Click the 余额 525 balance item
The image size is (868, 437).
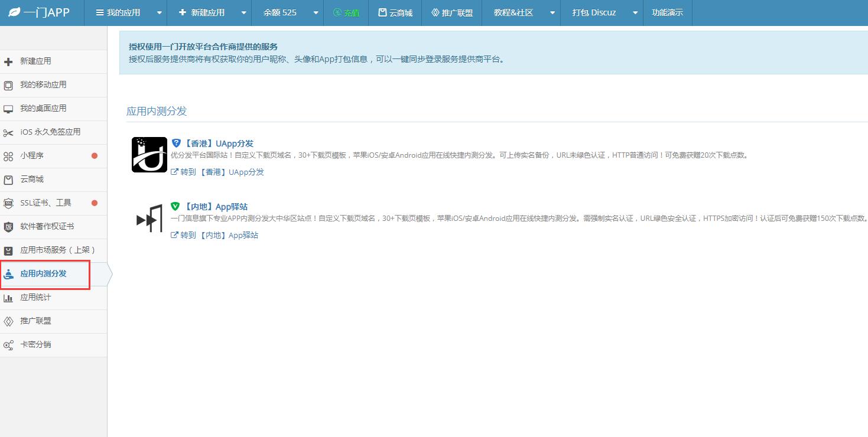click(x=280, y=12)
